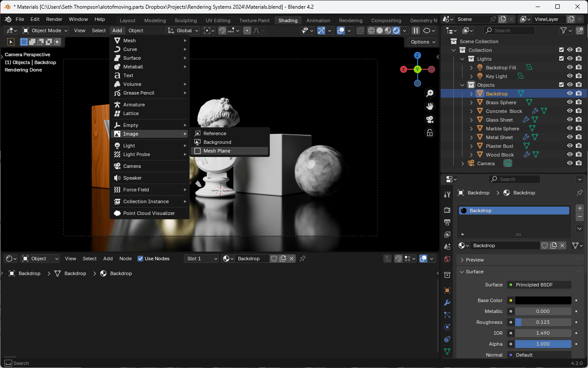The width and height of the screenshot is (588, 368).
Task: Hide the Backdrop object in viewport
Action: click(570, 94)
